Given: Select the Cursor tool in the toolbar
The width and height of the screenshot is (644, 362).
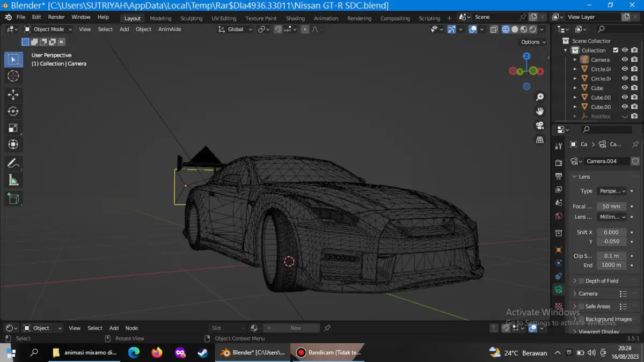Looking at the screenshot, I should tap(13, 76).
